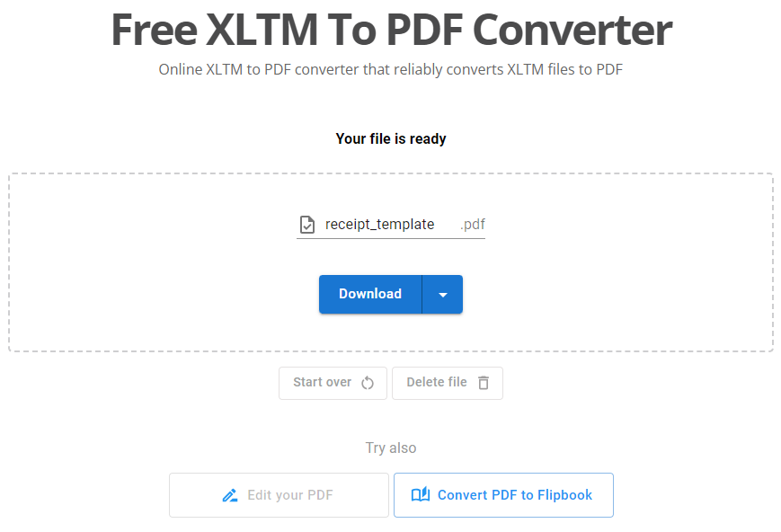
Task: Click 'Free XLTM' in the page heading
Action: (216, 31)
